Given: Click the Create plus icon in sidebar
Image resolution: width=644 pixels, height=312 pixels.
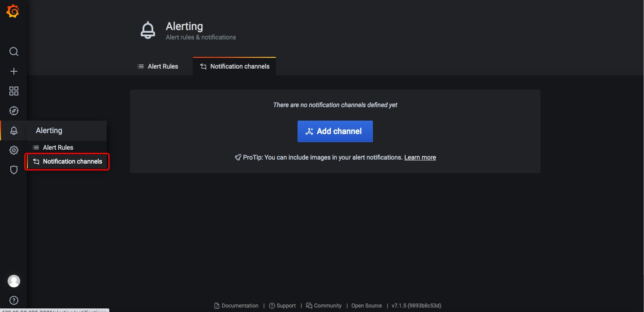Looking at the screenshot, I should [14, 71].
